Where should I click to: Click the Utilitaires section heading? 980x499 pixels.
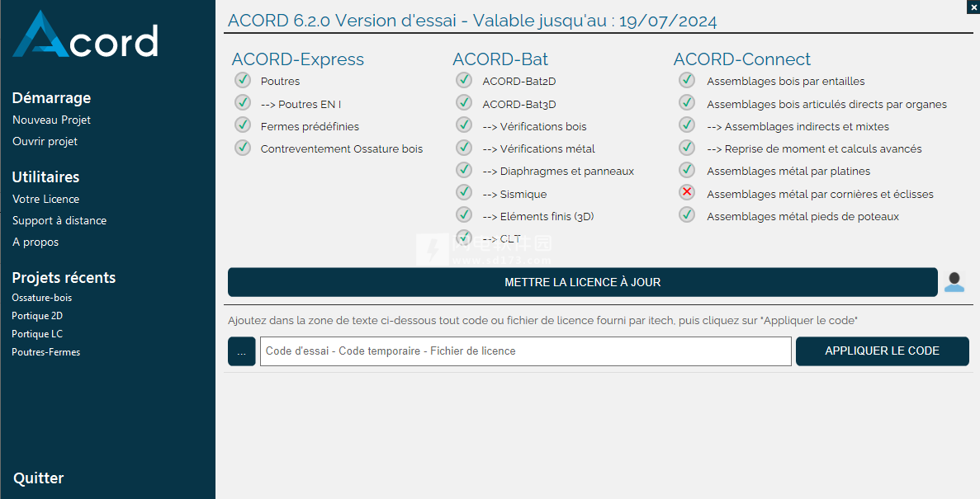click(x=45, y=177)
